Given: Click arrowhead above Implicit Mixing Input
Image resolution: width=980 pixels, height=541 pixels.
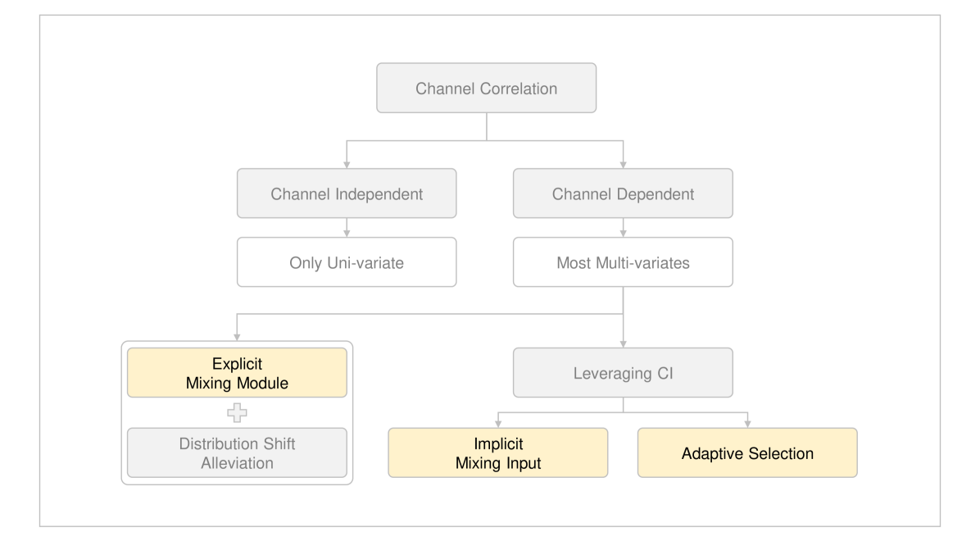Looking at the screenshot, I should pyautogui.click(x=498, y=423).
